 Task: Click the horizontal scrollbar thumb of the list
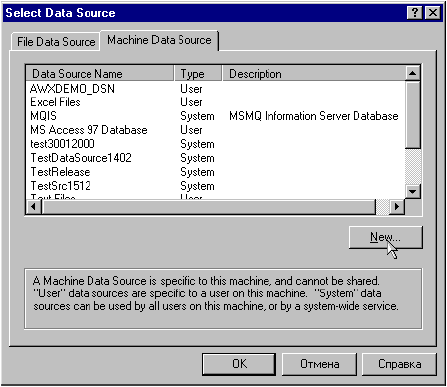point(208,207)
